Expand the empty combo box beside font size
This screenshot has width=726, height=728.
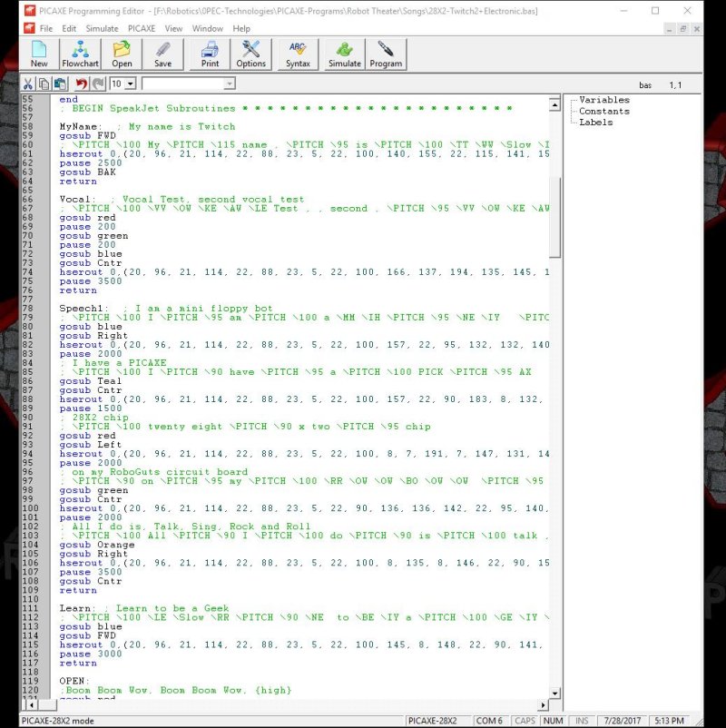tap(229, 84)
